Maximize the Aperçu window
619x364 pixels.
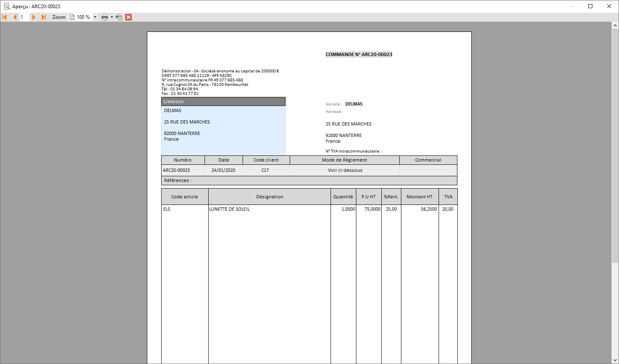point(590,6)
